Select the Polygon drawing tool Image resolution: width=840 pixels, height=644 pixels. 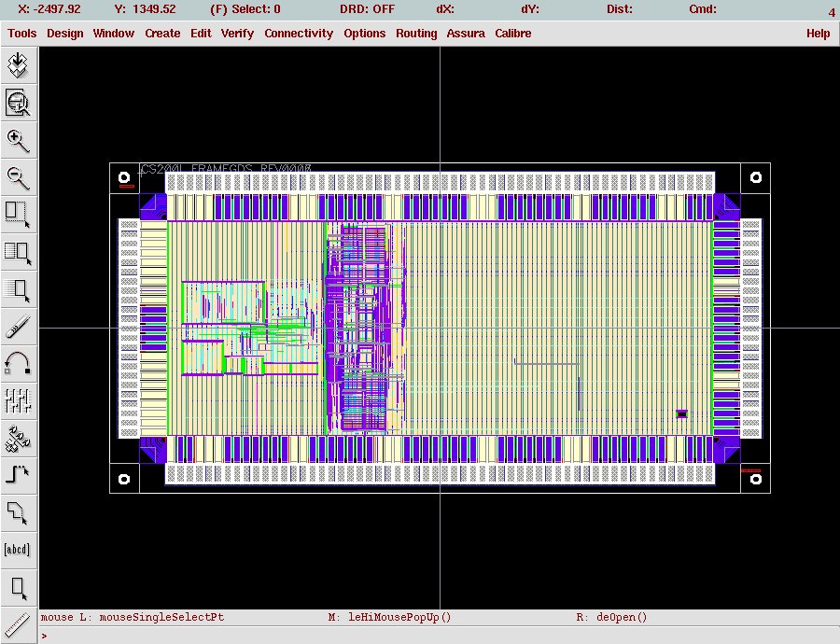(x=18, y=512)
